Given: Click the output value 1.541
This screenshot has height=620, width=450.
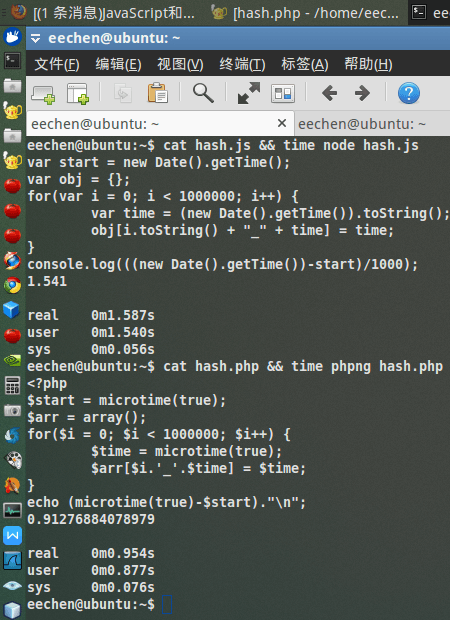Looking at the screenshot, I should 47,281.
